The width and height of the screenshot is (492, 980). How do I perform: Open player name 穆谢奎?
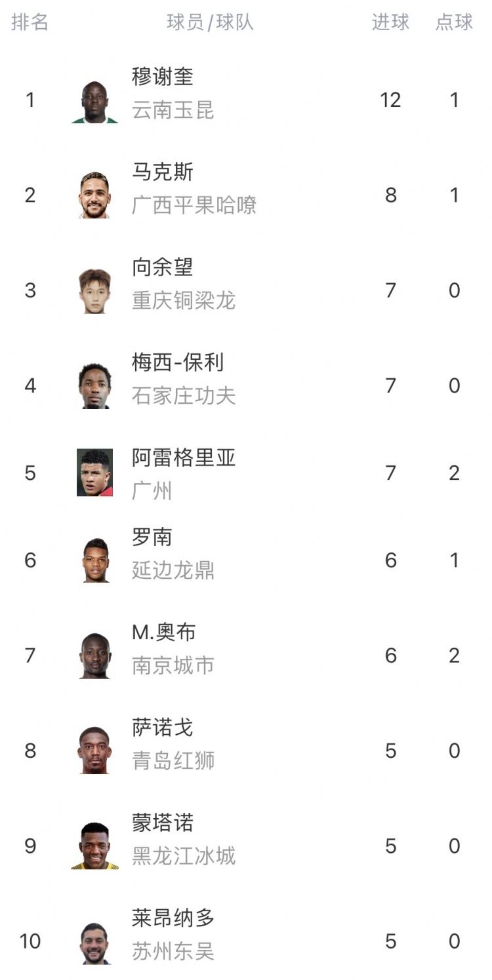point(163,77)
